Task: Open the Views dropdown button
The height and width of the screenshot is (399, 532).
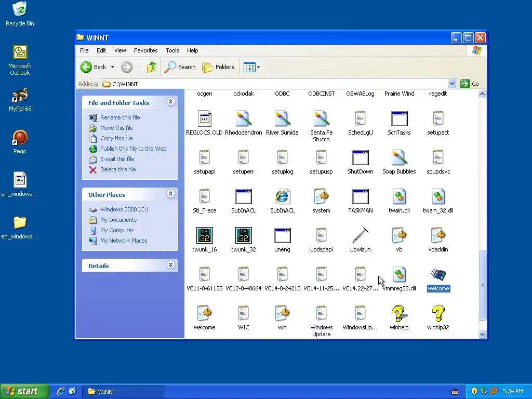Action: [x=252, y=67]
